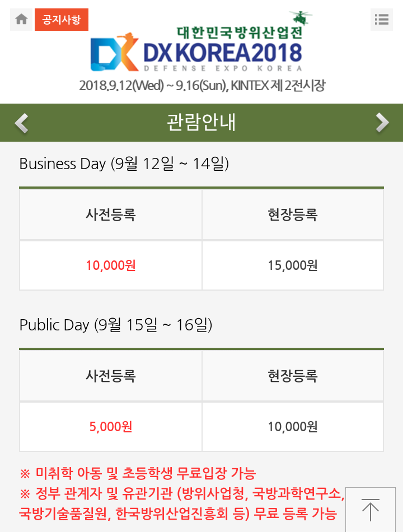Image resolution: width=403 pixels, height=532 pixels.
Task: Select Public Day 사전등록 header cell
Action: point(111,376)
